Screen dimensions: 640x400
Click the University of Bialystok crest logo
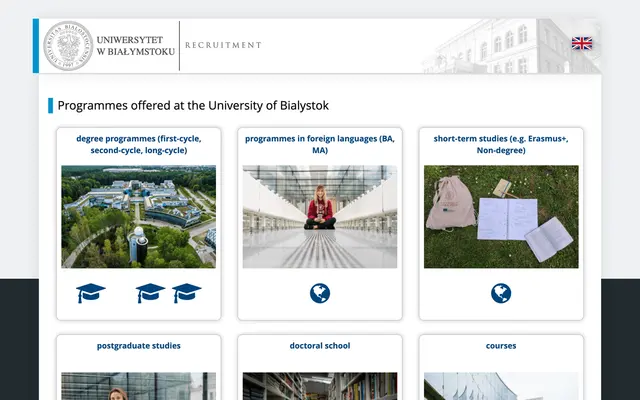[68, 46]
